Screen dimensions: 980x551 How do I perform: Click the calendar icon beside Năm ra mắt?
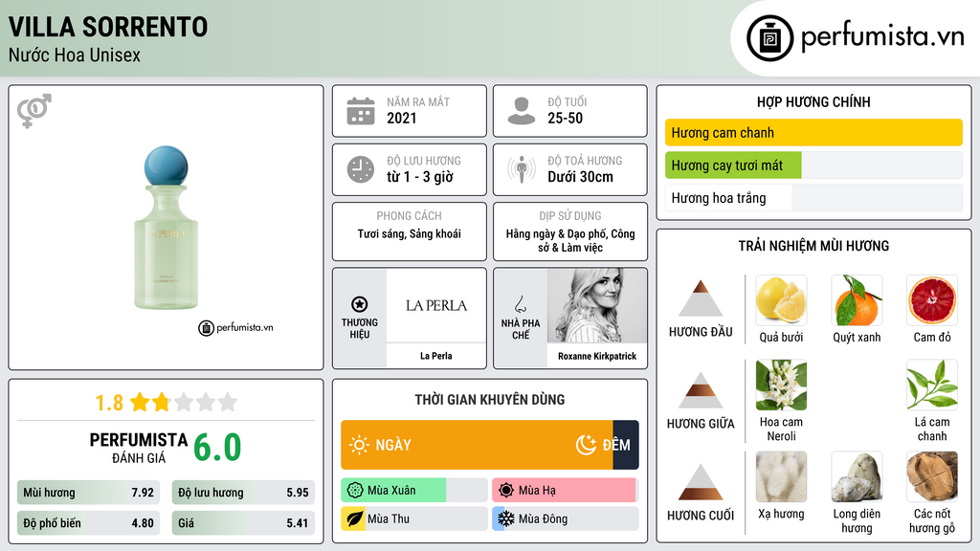(x=361, y=111)
